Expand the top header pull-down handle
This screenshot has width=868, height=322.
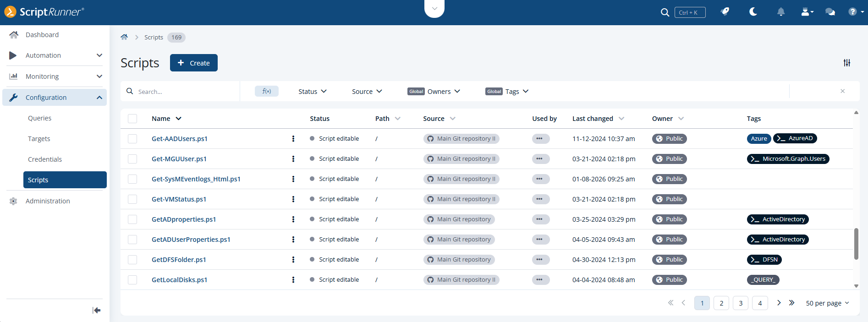(434, 9)
